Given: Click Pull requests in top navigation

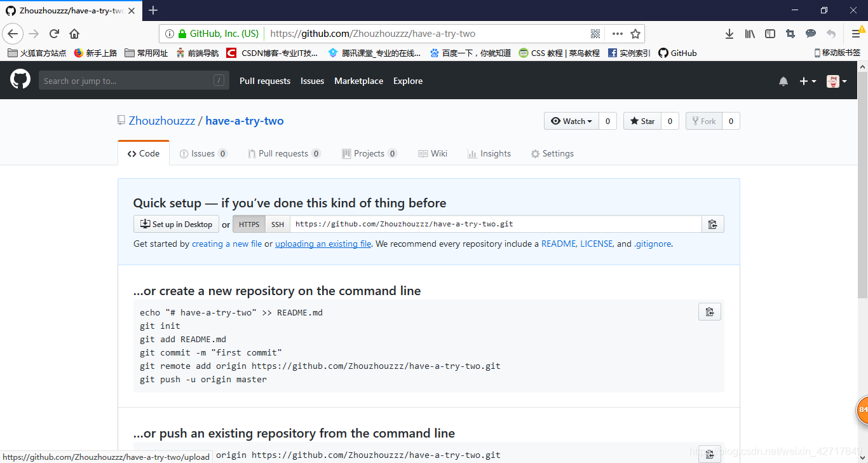Looking at the screenshot, I should (265, 81).
